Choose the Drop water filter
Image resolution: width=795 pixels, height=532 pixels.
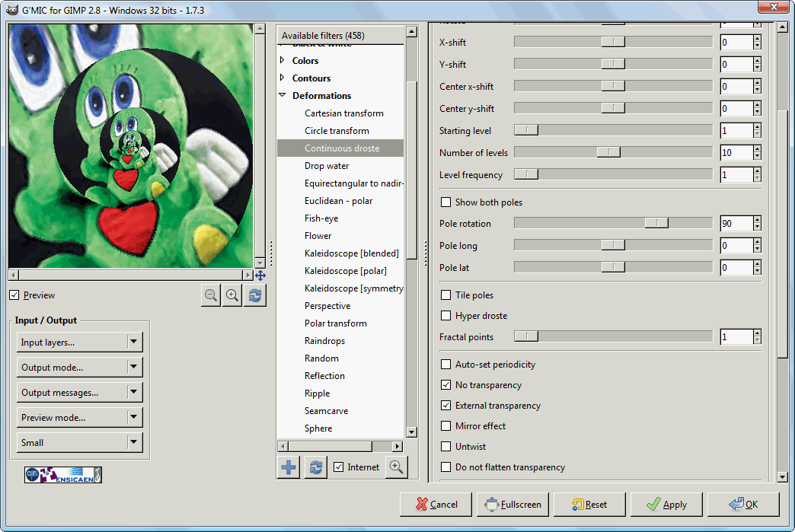(327, 166)
